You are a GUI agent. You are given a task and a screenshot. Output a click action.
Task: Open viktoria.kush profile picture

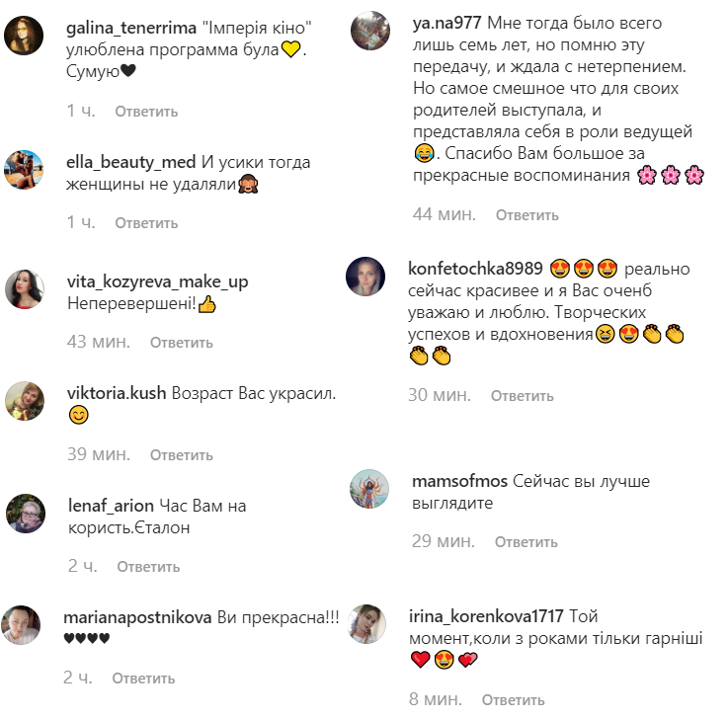click(x=25, y=402)
